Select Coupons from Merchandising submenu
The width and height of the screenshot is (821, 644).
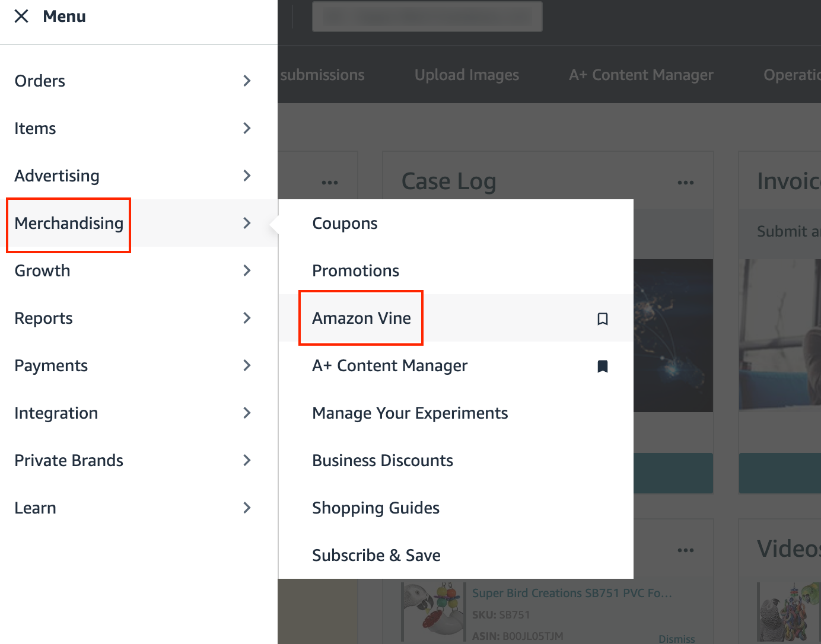tap(345, 223)
